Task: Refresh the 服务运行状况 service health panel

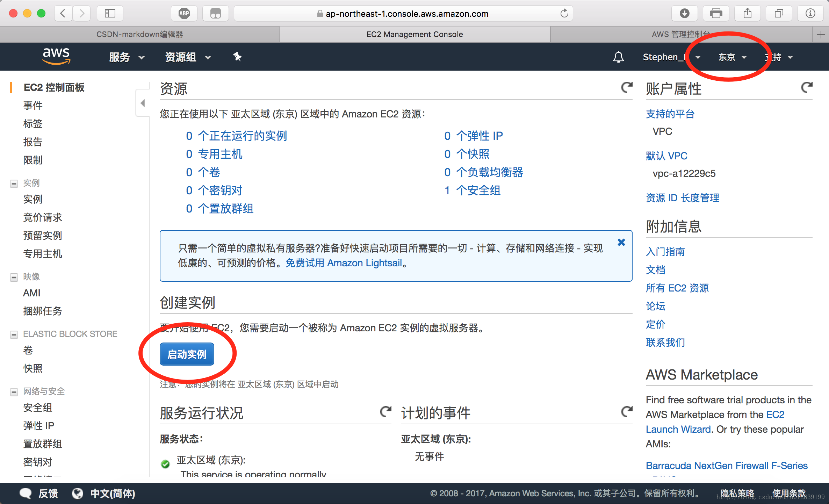Action: 385,412
